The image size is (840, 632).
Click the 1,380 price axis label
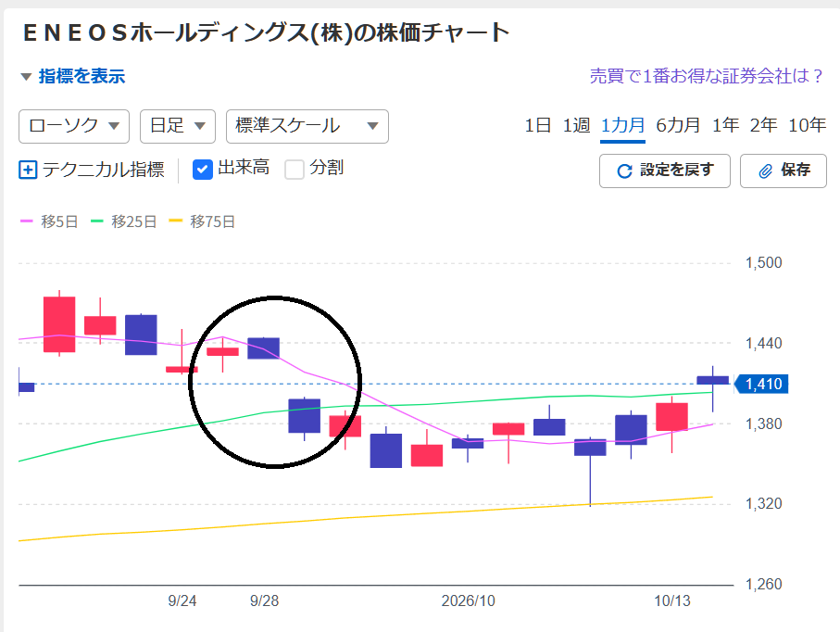(x=764, y=424)
